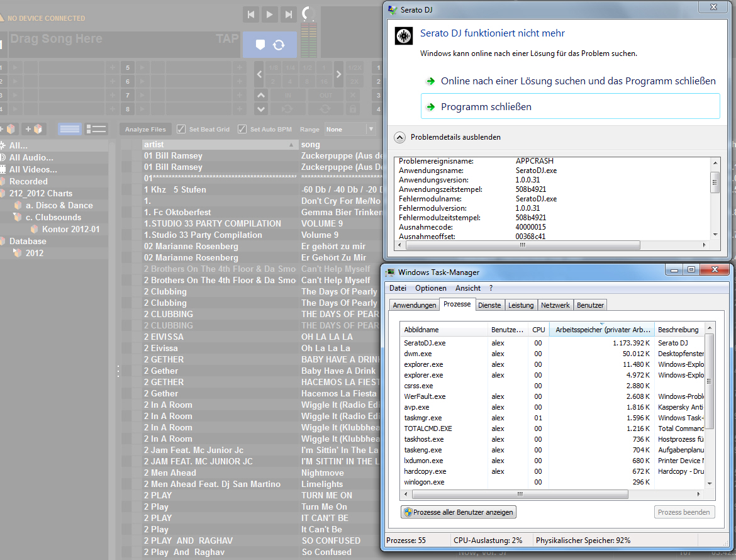
Task: Trigger cue point 8
Action: coord(127,109)
